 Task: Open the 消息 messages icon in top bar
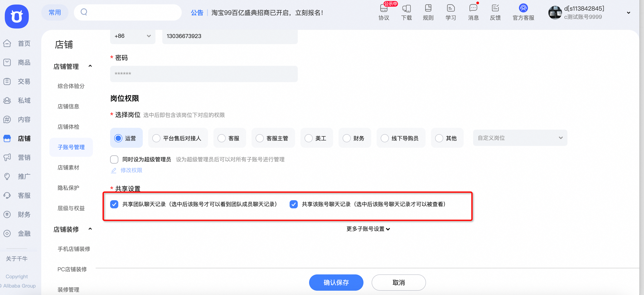click(473, 8)
